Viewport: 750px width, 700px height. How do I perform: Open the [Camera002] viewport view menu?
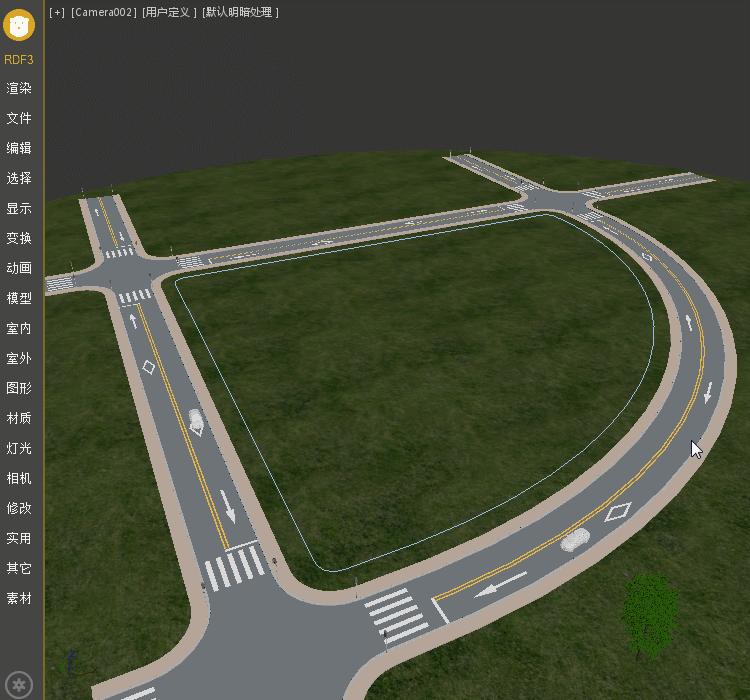pyautogui.click(x=104, y=12)
